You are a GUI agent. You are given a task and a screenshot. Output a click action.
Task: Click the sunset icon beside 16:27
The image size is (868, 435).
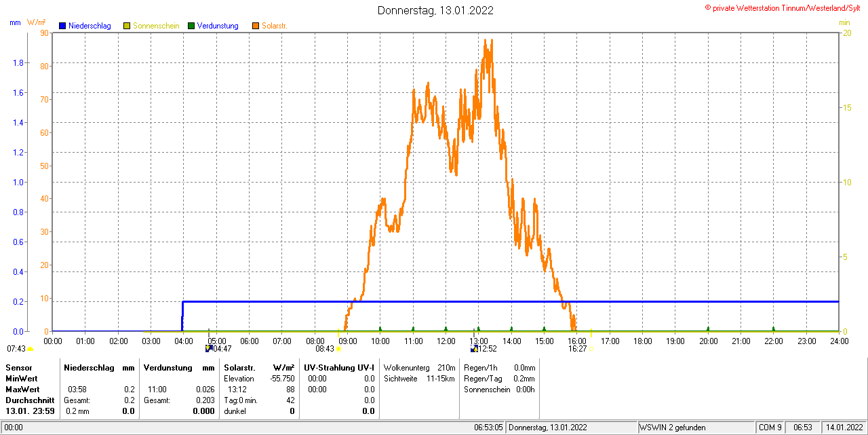coord(591,349)
